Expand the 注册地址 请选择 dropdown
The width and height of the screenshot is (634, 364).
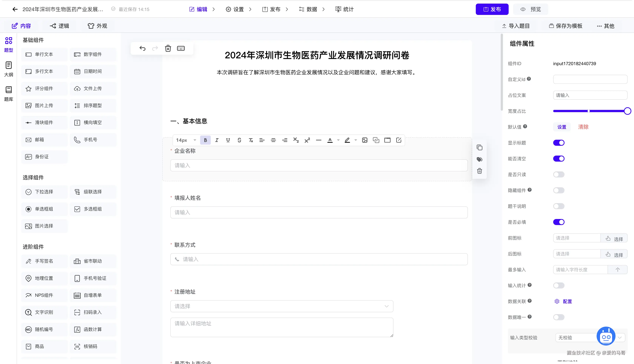point(282,306)
